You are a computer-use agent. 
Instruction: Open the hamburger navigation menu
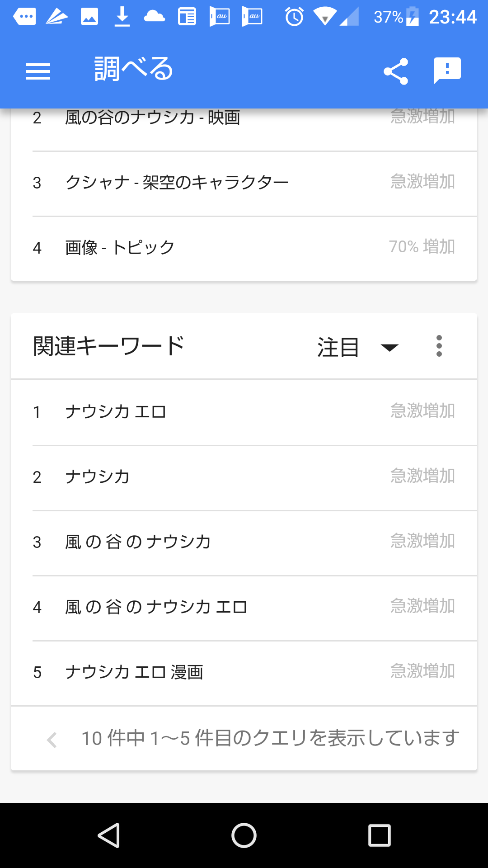pyautogui.click(x=38, y=71)
